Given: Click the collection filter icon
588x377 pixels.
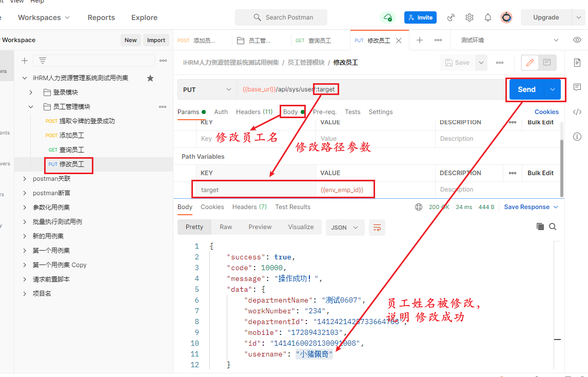Looking at the screenshot, I should pyautogui.click(x=43, y=61).
